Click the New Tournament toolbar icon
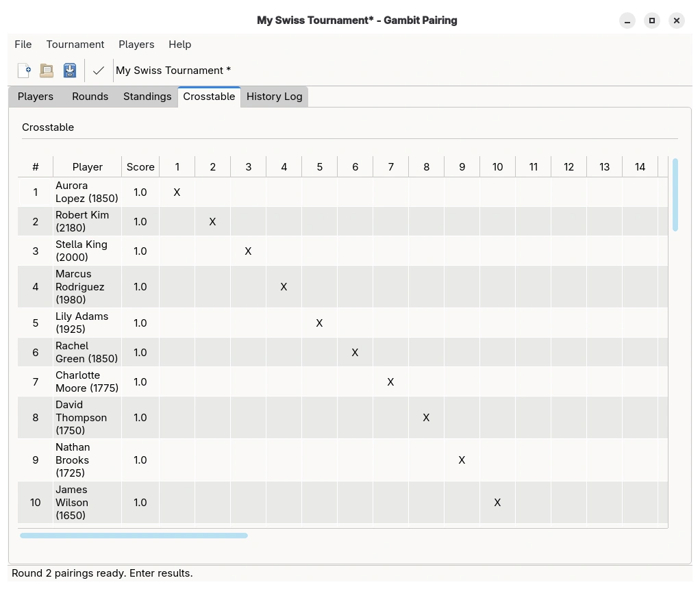700x589 pixels. coord(24,71)
